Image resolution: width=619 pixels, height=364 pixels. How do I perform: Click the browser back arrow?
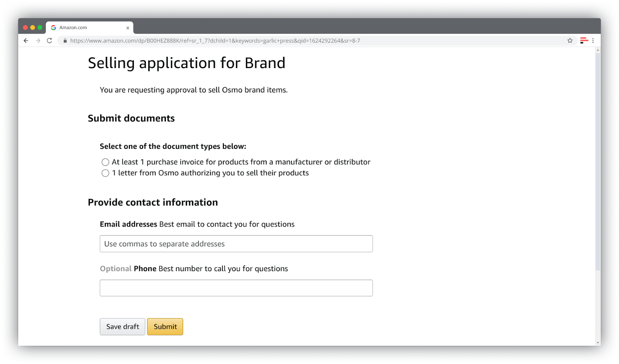coord(26,40)
